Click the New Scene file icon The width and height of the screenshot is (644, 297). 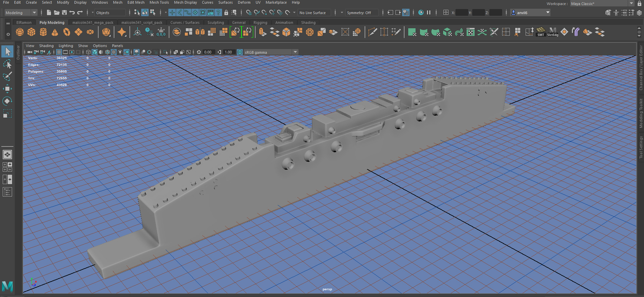coord(49,12)
